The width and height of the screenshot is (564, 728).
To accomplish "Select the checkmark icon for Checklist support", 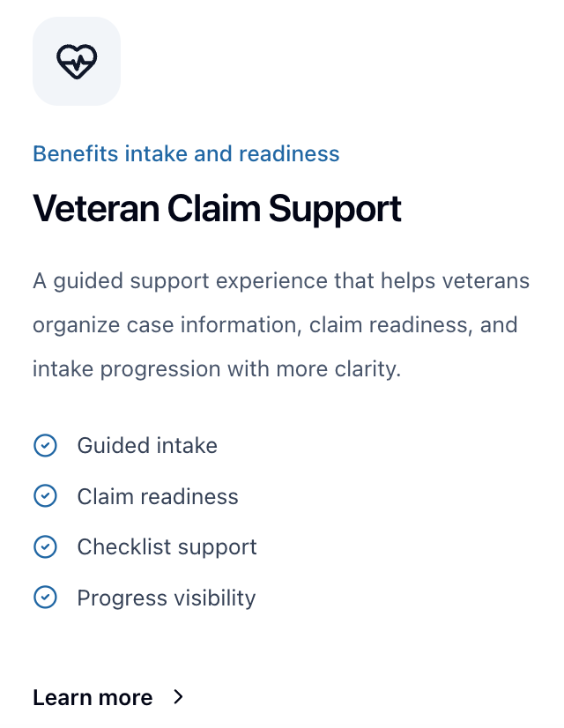I will [x=45, y=547].
